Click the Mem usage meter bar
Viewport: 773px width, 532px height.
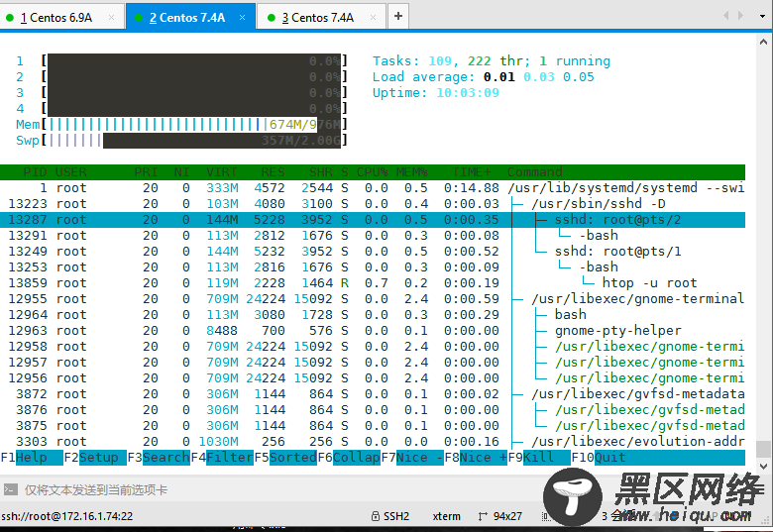pyautogui.click(x=194, y=125)
